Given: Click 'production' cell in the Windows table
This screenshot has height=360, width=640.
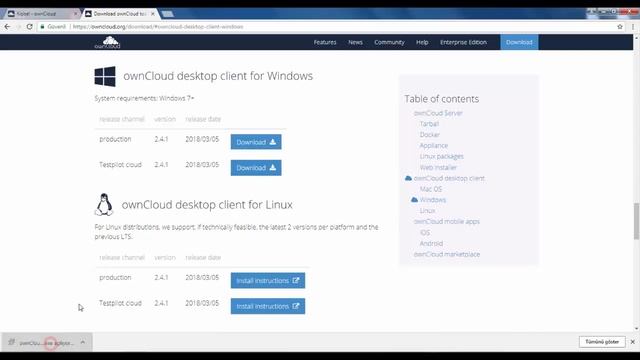Looking at the screenshot, I should coord(115,139).
